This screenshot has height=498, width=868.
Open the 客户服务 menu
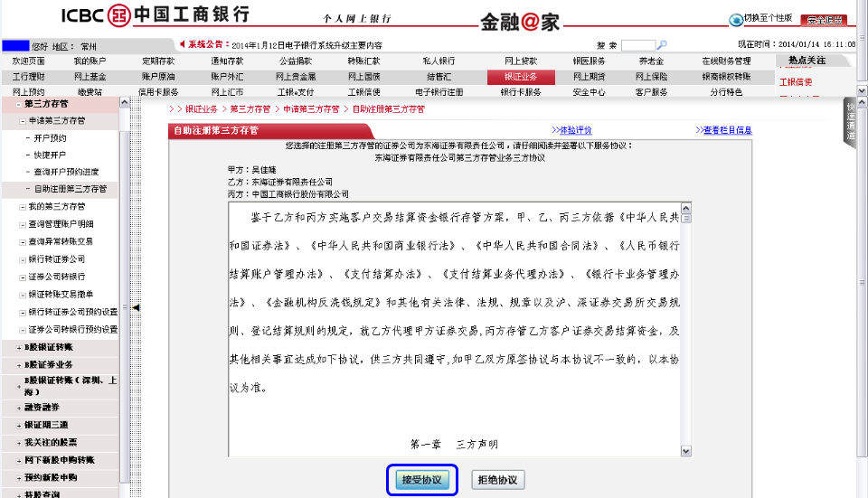(652, 92)
